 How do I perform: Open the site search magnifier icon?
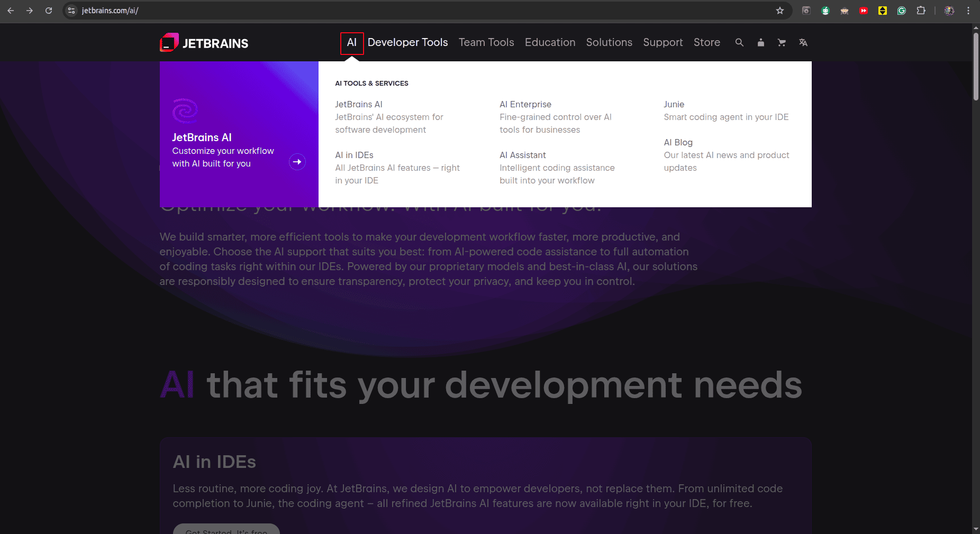pyautogui.click(x=739, y=42)
